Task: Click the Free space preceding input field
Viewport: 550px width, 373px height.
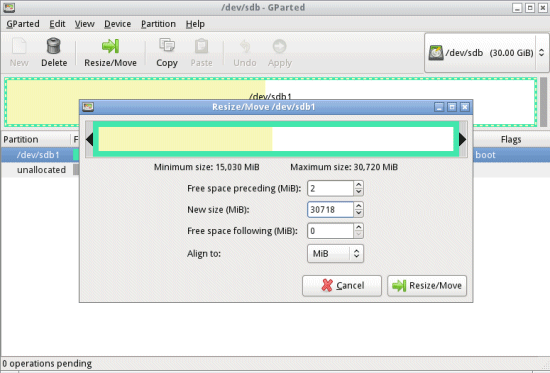Action: tap(330, 188)
